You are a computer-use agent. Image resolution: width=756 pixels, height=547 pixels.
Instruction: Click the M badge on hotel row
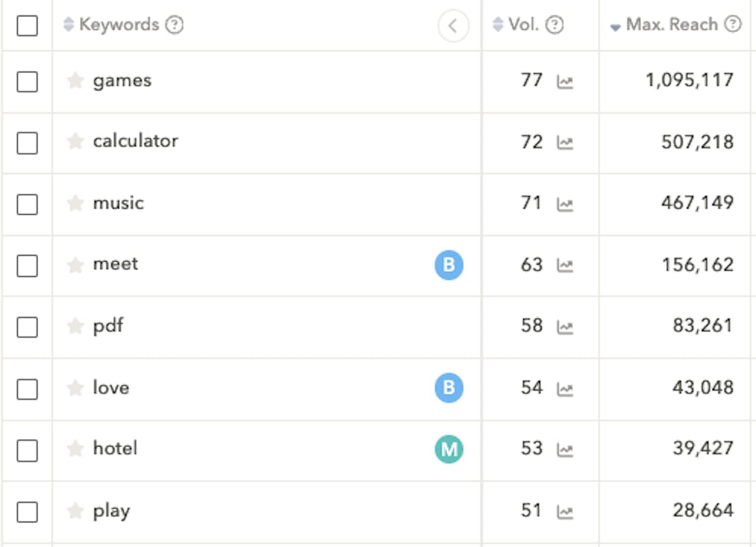449,449
